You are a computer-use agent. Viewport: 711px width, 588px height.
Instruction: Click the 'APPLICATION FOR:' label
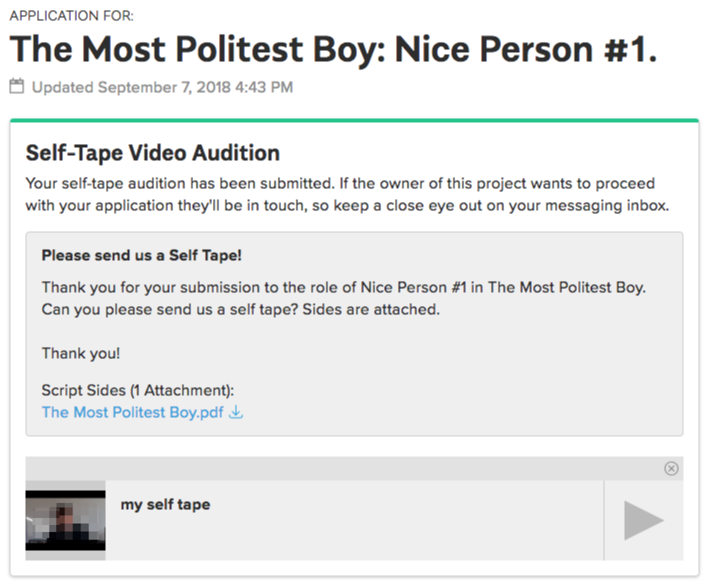[x=71, y=16]
